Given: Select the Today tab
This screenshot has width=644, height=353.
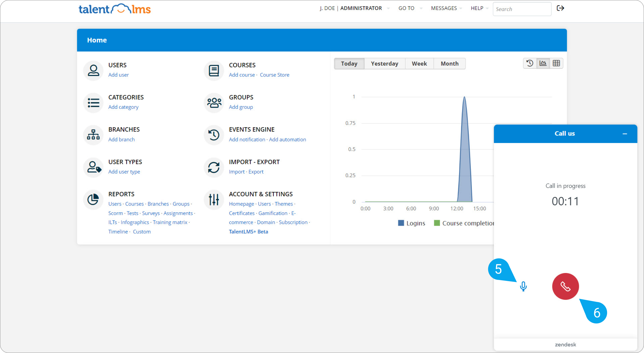Looking at the screenshot, I should pos(349,63).
